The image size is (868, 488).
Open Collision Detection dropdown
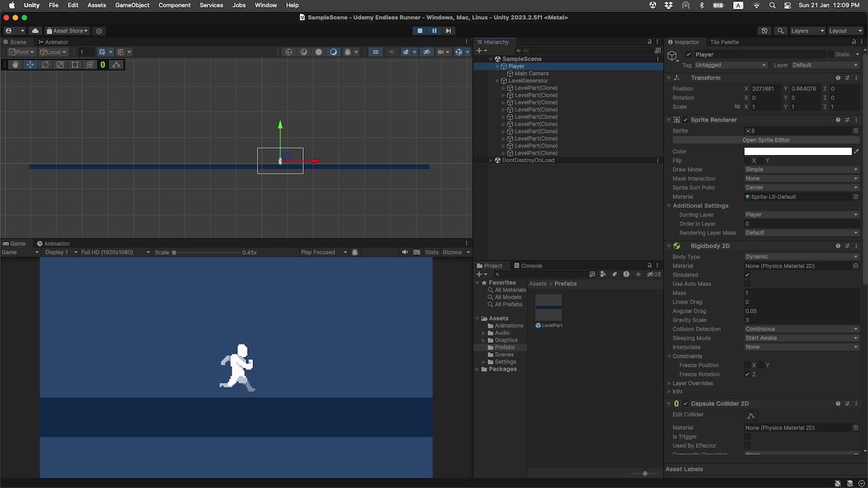802,329
